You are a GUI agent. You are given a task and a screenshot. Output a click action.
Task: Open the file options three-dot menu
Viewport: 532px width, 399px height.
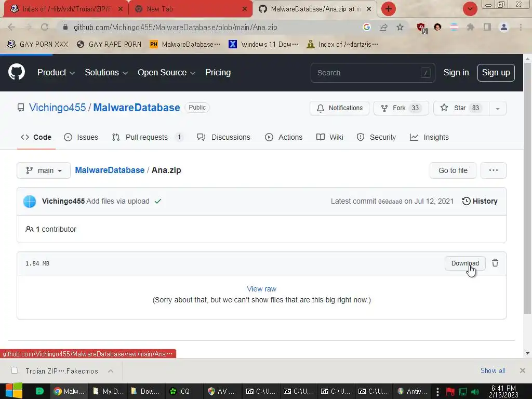click(x=494, y=170)
